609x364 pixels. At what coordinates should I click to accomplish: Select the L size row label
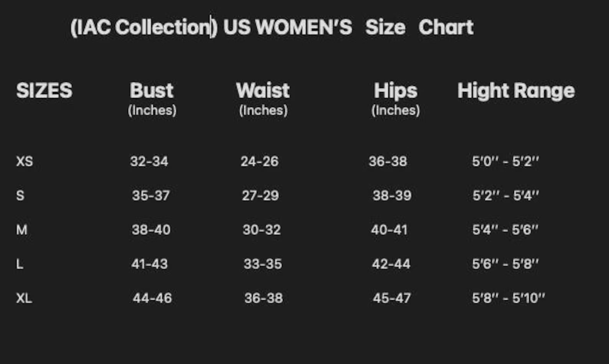[x=20, y=264]
